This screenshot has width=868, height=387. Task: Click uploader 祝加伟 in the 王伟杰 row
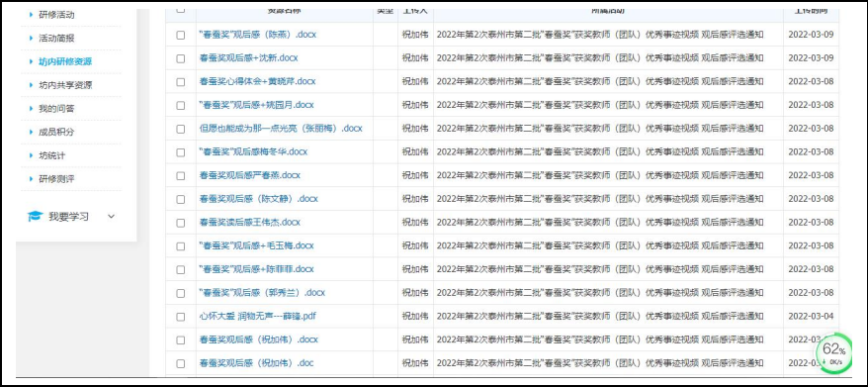pos(415,222)
